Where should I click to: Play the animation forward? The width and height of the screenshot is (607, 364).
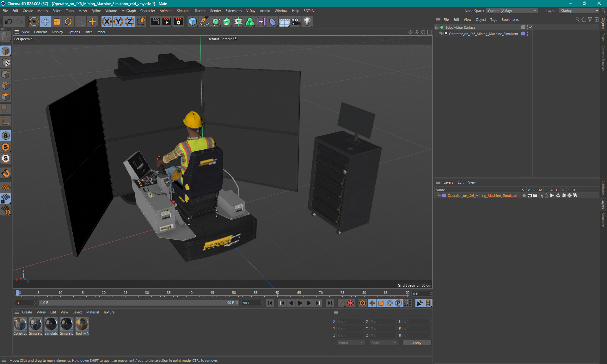[x=300, y=303]
